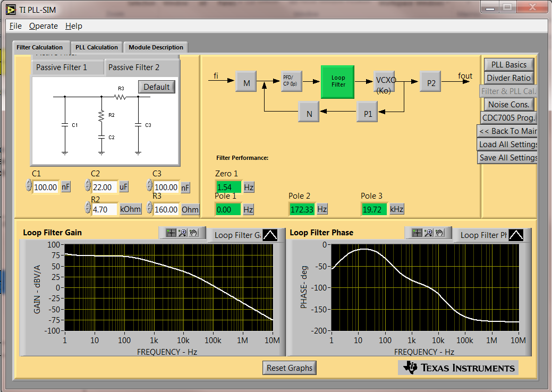Screen dimensions: 552x392
Task: Open the Pole 3 kHz unit selector
Action: 396,209
